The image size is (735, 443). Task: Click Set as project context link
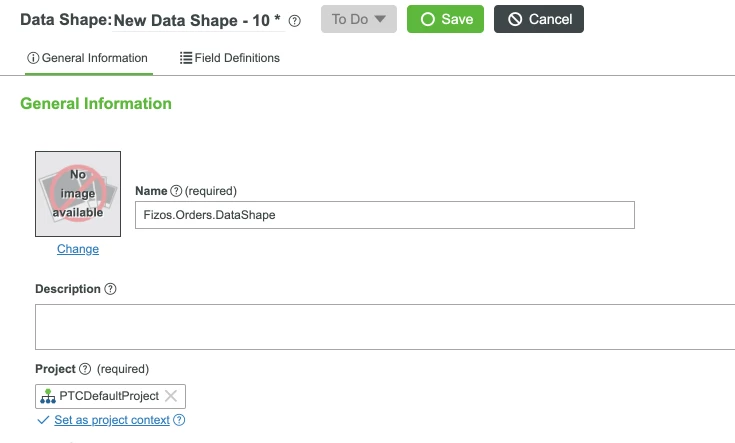112,420
